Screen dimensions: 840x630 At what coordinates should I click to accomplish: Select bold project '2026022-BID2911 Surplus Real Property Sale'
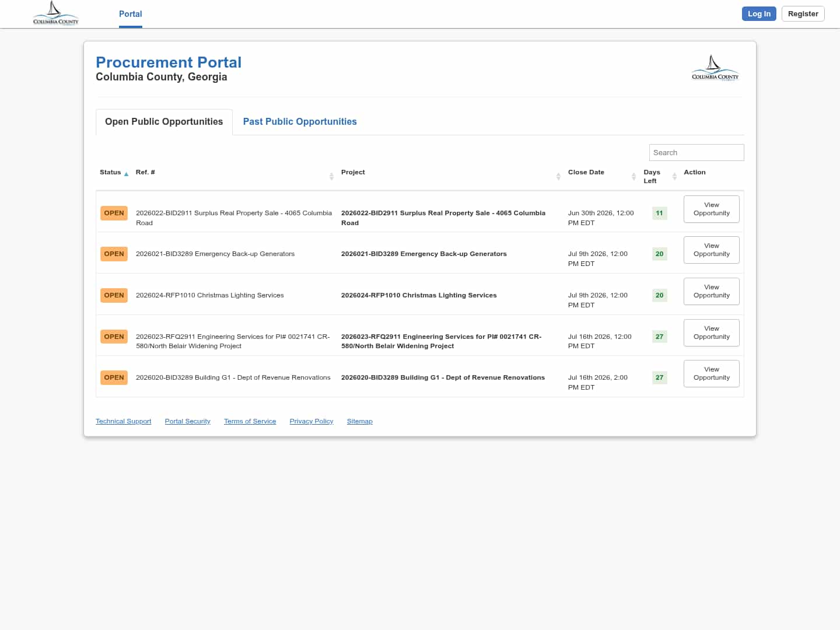[x=443, y=218]
